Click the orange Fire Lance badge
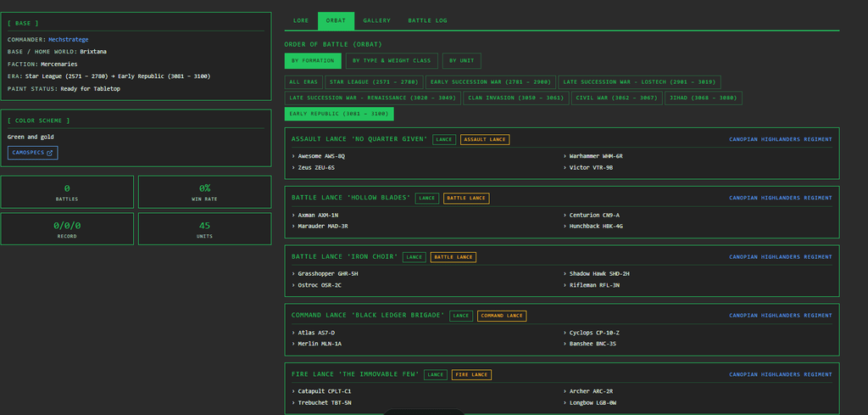 471,375
